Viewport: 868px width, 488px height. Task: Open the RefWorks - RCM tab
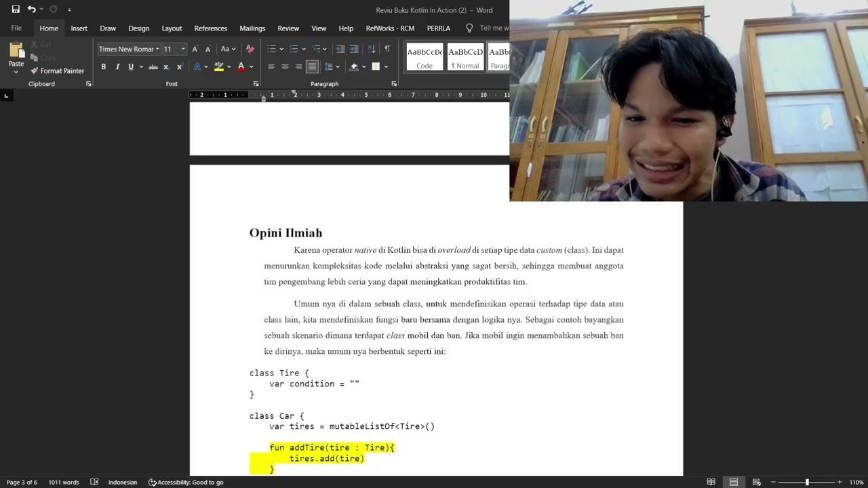(390, 28)
